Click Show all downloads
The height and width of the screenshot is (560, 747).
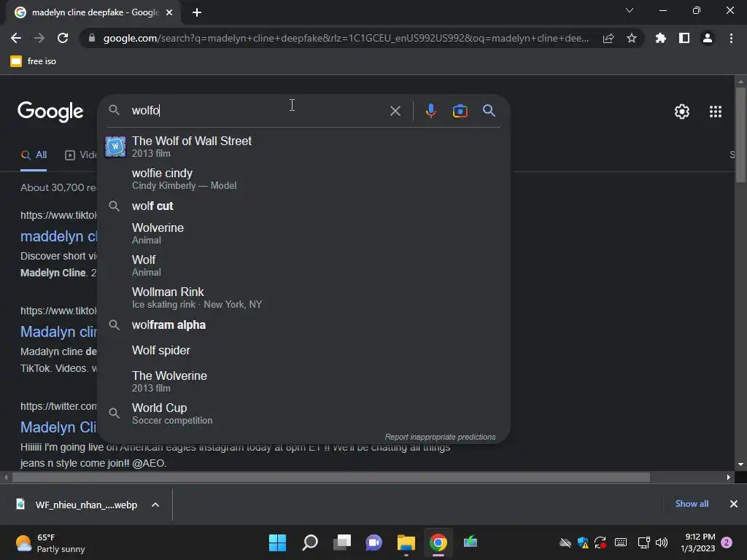[x=692, y=504]
